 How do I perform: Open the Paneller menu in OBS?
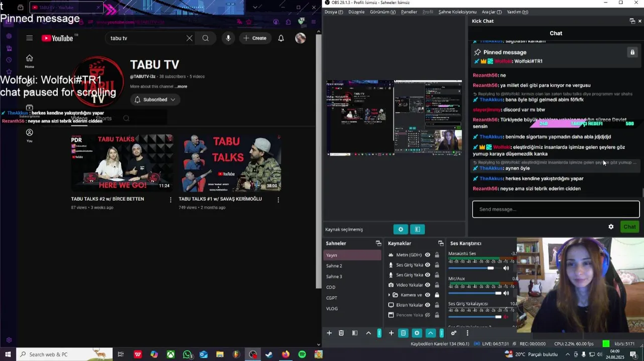(x=409, y=12)
